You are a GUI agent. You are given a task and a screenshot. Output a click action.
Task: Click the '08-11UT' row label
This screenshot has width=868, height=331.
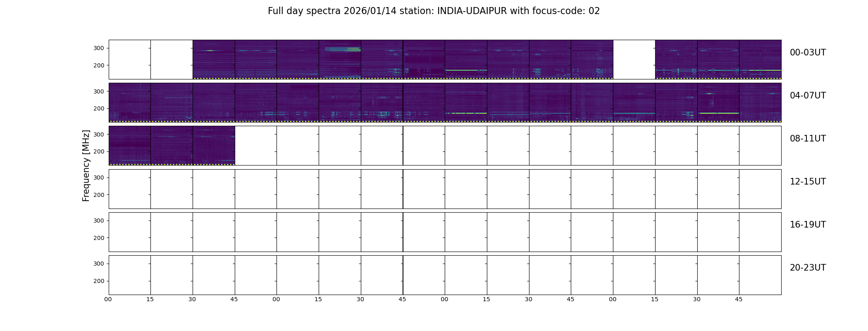(808, 139)
